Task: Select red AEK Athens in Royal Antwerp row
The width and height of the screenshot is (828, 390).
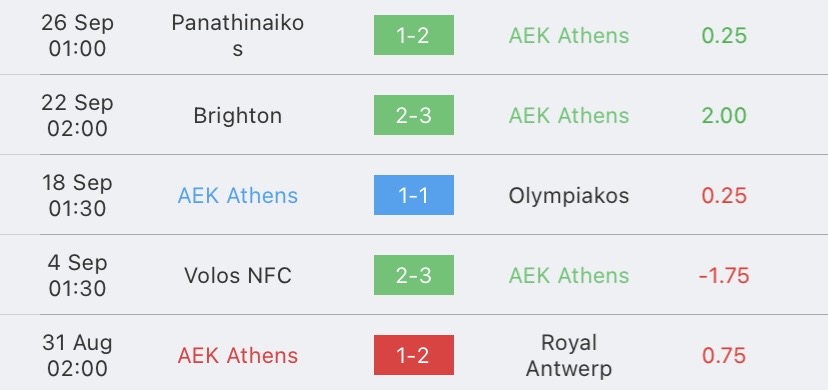Action: pos(238,355)
